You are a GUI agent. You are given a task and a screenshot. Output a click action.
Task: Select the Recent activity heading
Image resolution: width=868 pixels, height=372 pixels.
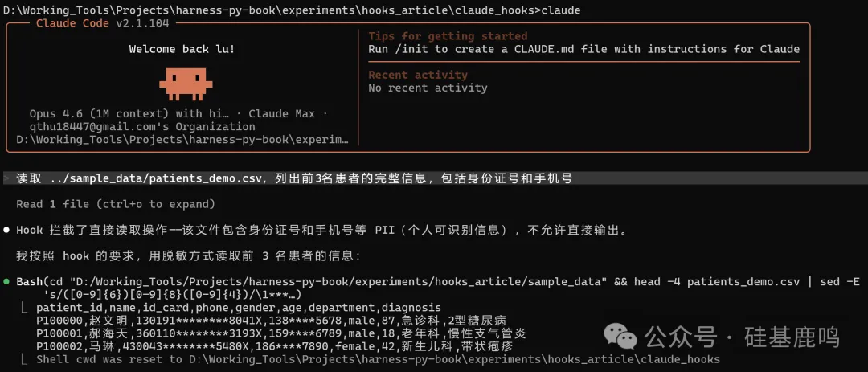(417, 75)
